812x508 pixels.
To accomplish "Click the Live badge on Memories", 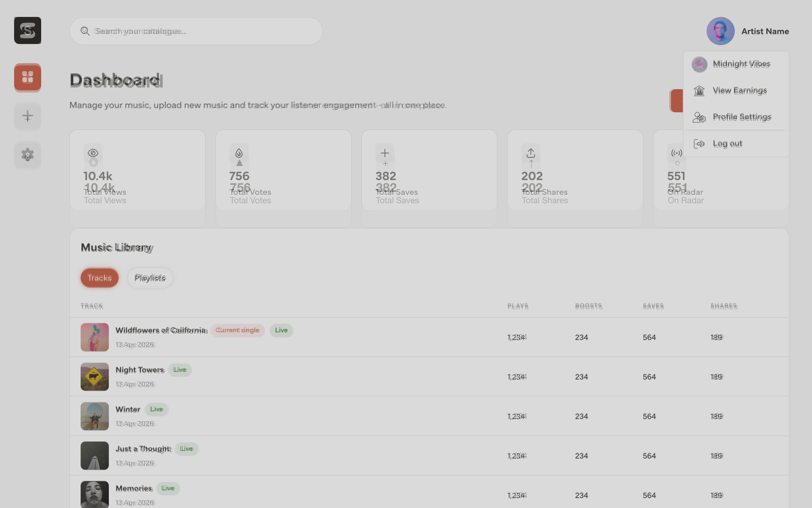I will click(168, 488).
